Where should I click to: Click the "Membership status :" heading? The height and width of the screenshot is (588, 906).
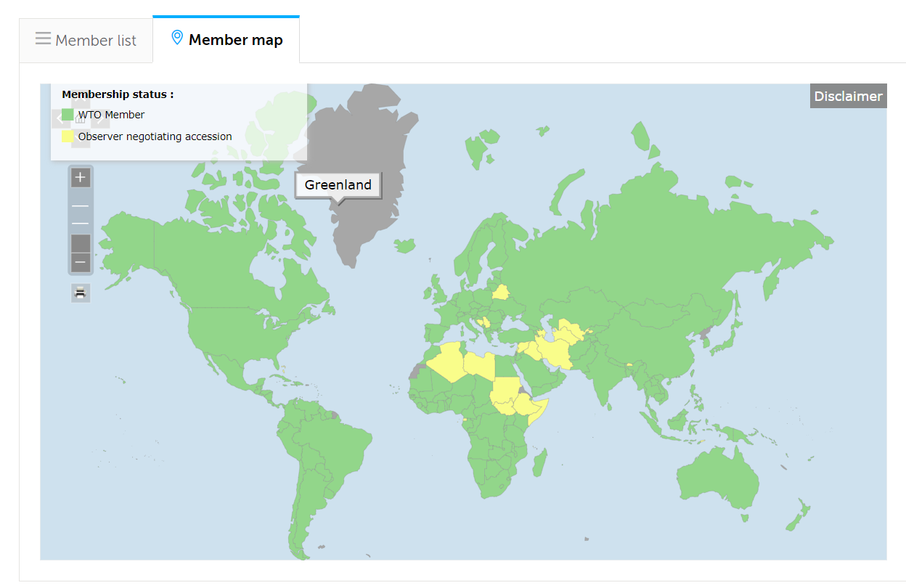point(118,94)
